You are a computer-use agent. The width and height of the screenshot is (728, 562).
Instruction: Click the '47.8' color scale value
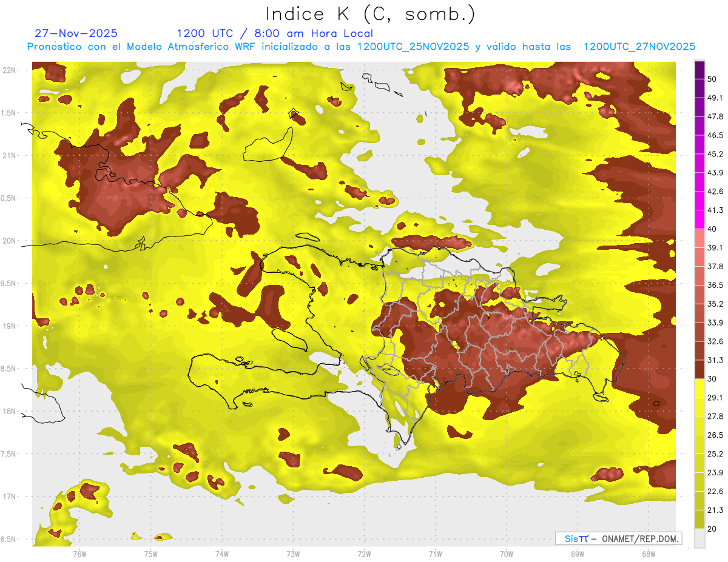click(x=715, y=117)
